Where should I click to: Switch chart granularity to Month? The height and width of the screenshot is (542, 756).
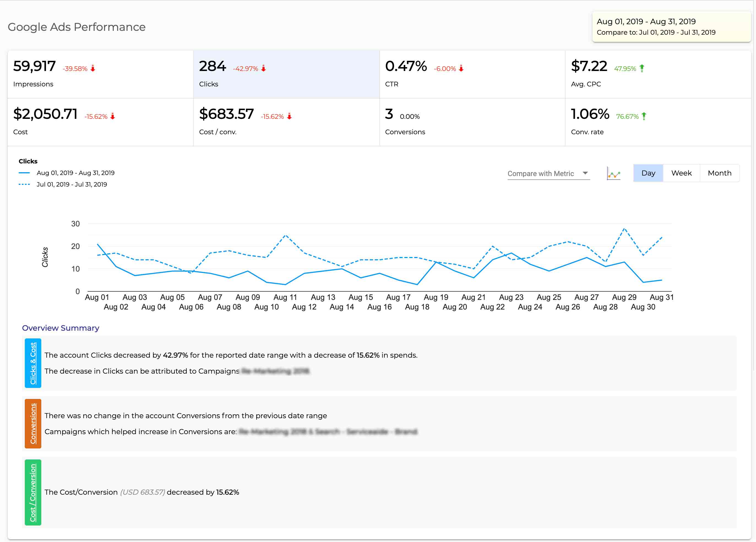719,173
